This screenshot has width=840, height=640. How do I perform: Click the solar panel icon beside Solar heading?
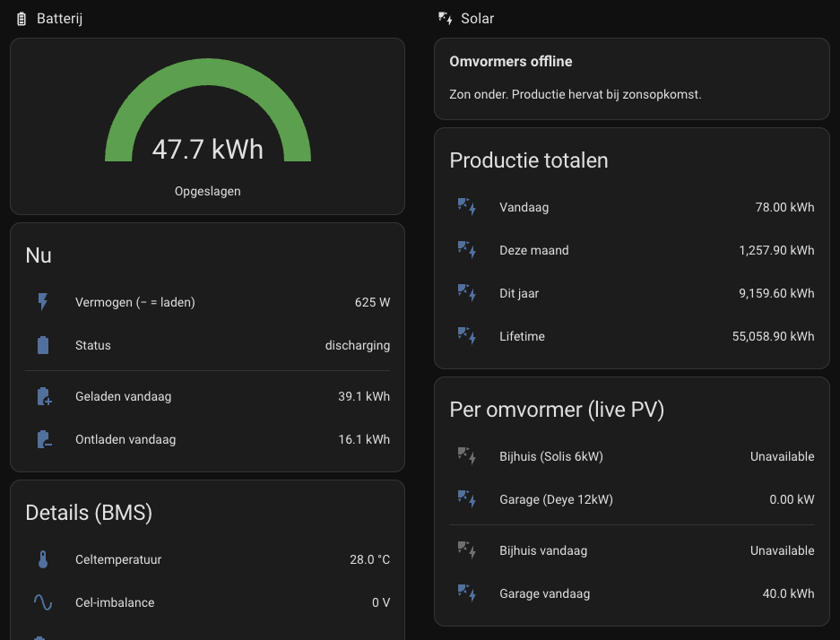point(446,18)
